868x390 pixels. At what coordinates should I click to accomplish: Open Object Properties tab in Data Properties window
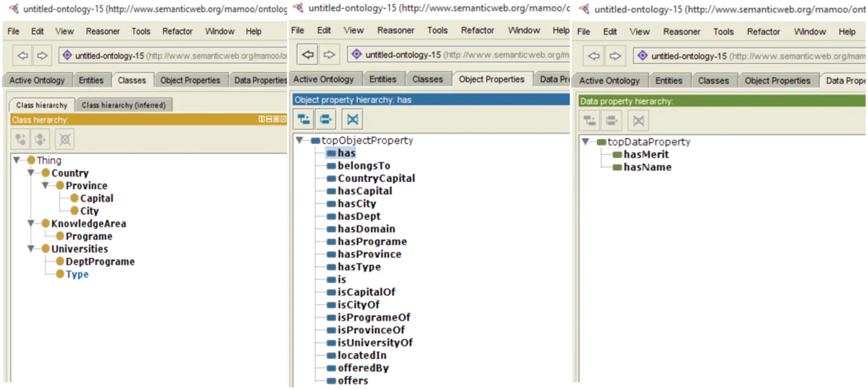click(x=778, y=80)
